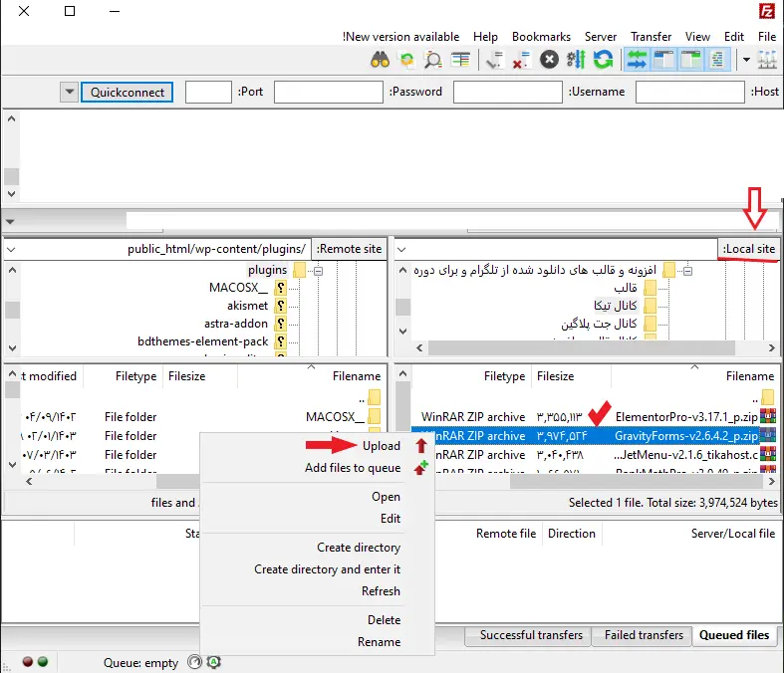The height and width of the screenshot is (673, 784).
Task: Select Add files to queue option
Action: pyautogui.click(x=353, y=468)
